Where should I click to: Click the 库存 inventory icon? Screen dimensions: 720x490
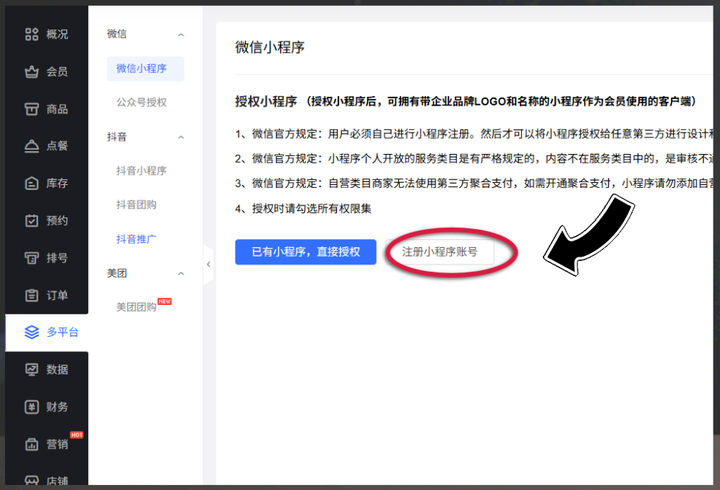click(x=32, y=183)
